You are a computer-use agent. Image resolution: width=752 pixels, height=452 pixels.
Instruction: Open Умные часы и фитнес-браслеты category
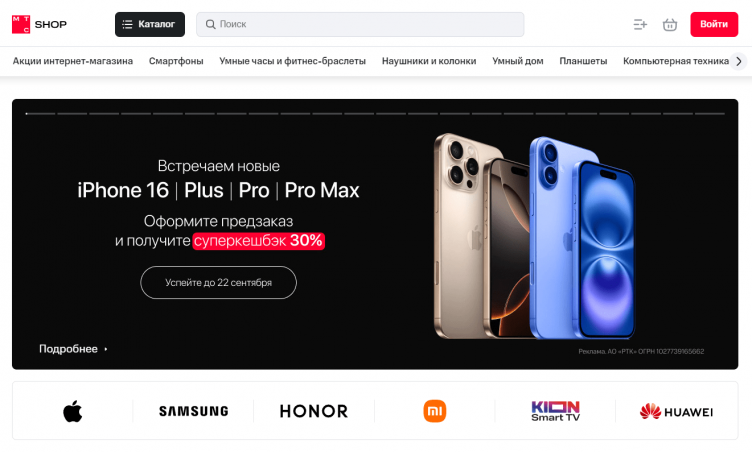pyautogui.click(x=293, y=61)
